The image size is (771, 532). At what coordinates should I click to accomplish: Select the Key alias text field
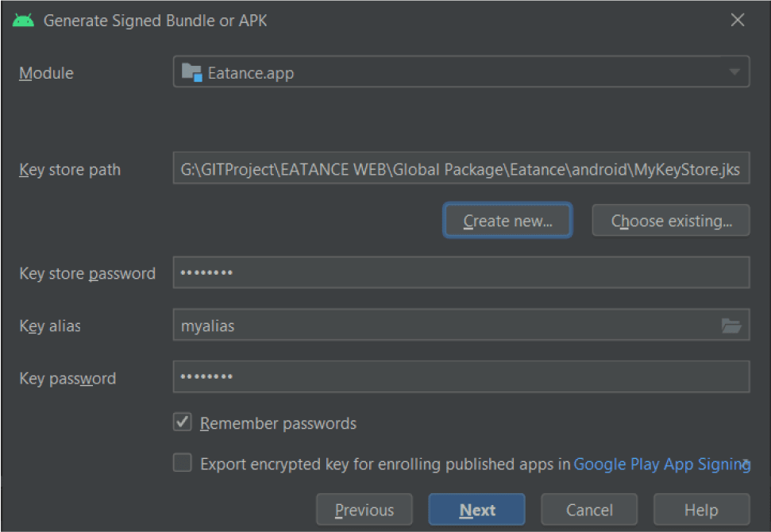(x=445, y=326)
